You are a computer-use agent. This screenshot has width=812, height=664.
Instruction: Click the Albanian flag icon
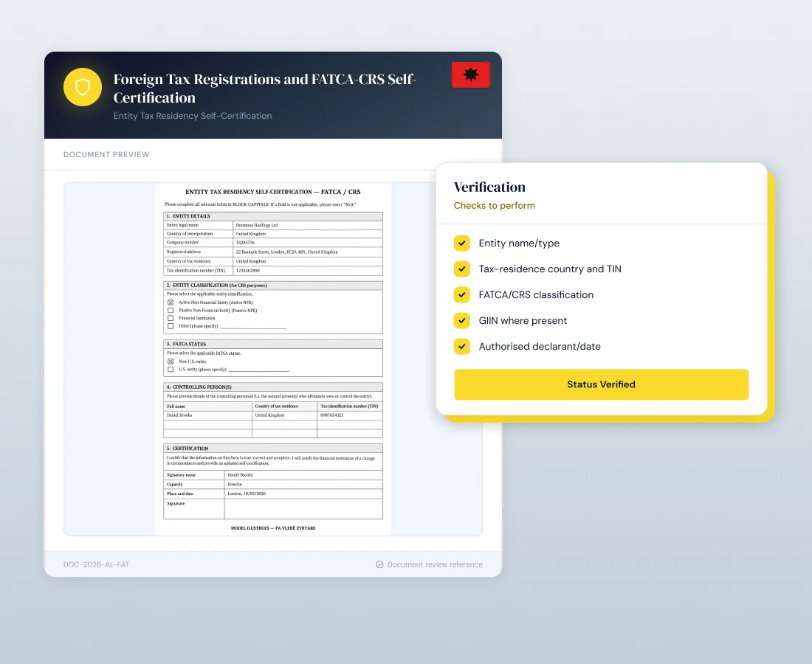[x=471, y=75]
